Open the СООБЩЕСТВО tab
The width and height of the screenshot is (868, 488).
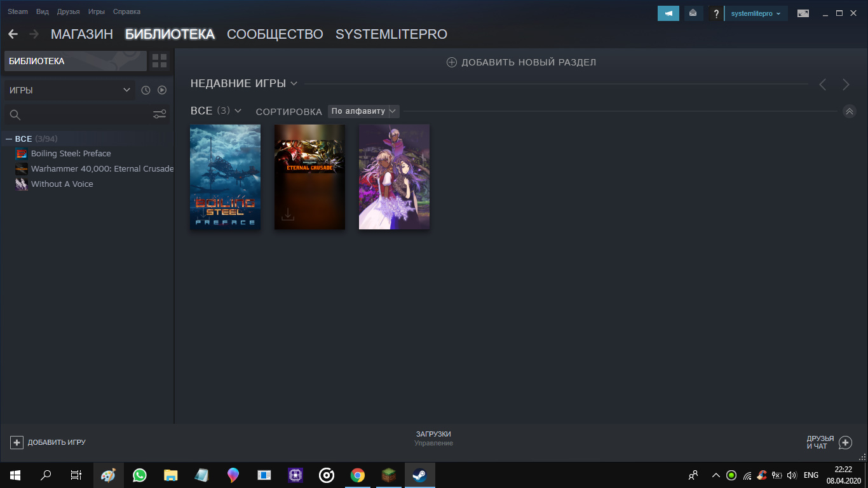click(x=275, y=34)
